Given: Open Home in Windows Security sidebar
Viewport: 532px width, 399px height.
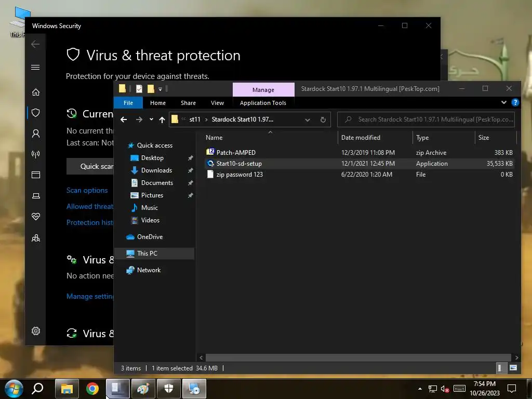Looking at the screenshot, I should 36,92.
